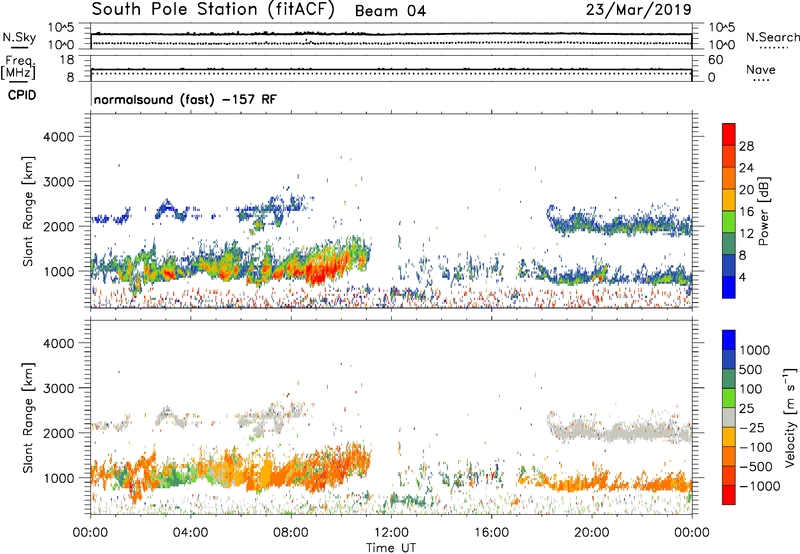Click the 16:00 time tick label
This screenshot has width=800, height=554.
pyautogui.click(x=491, y=533)
